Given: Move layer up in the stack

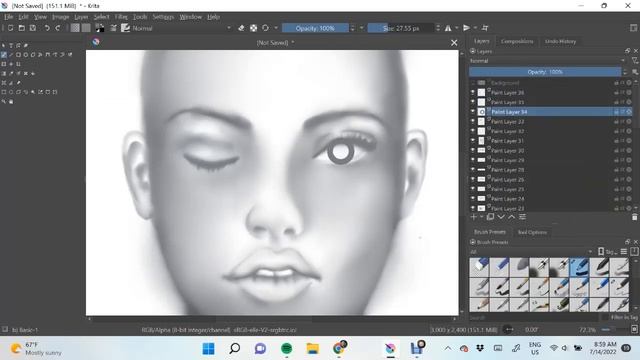Looking at the screenshot, I should [x=511, y=217].
